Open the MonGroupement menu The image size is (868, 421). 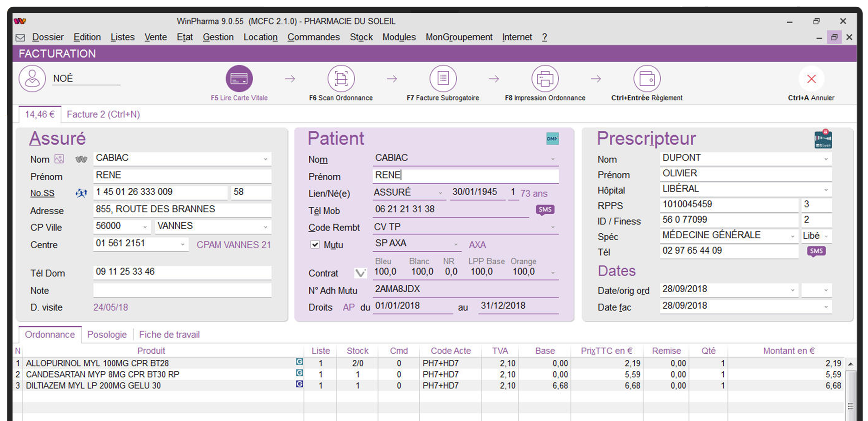point(459,37)
